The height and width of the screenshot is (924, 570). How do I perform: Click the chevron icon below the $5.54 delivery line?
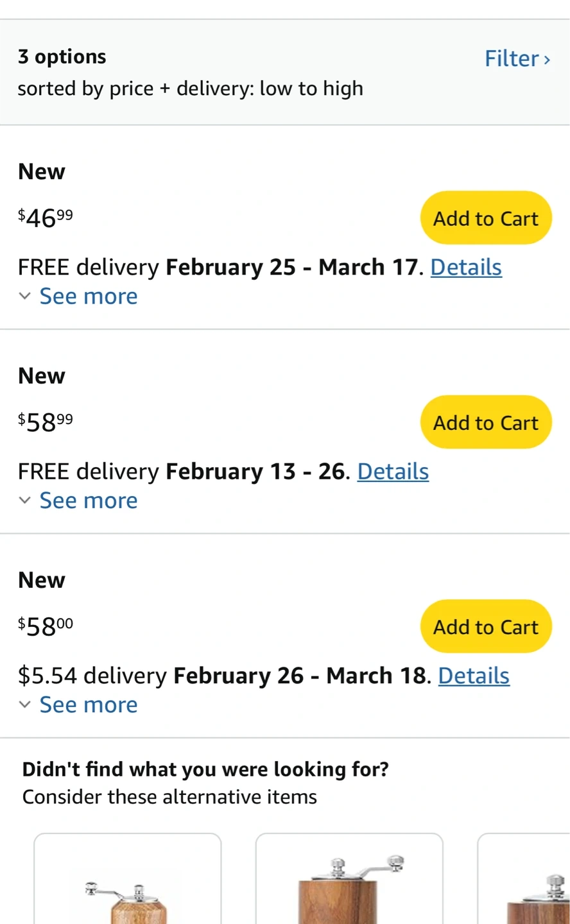24,705
